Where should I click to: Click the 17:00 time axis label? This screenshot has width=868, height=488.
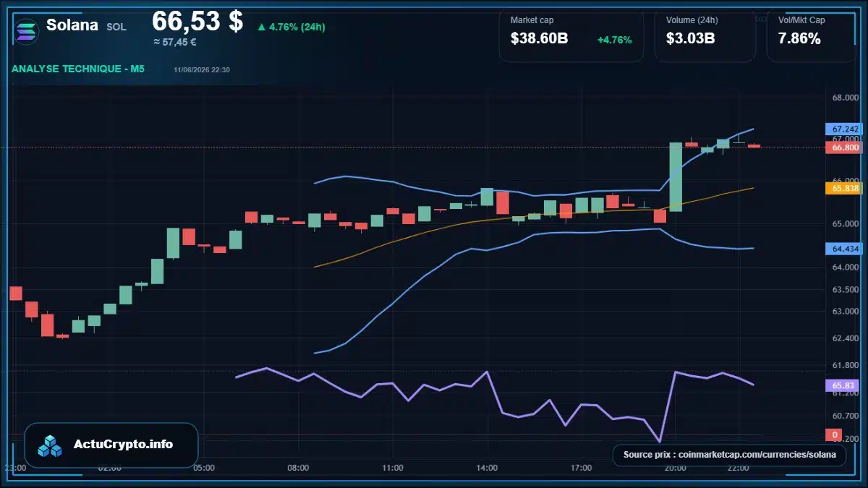coord(581,468)
